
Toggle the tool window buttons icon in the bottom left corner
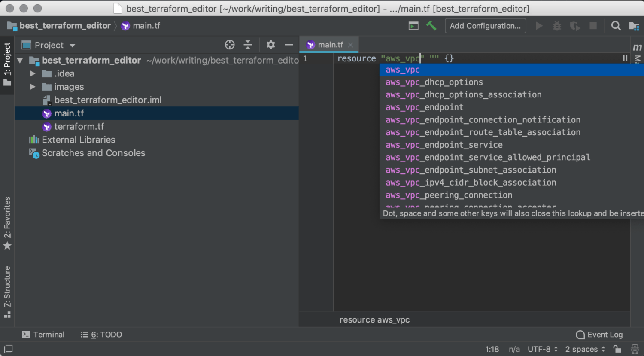[8, 349]
